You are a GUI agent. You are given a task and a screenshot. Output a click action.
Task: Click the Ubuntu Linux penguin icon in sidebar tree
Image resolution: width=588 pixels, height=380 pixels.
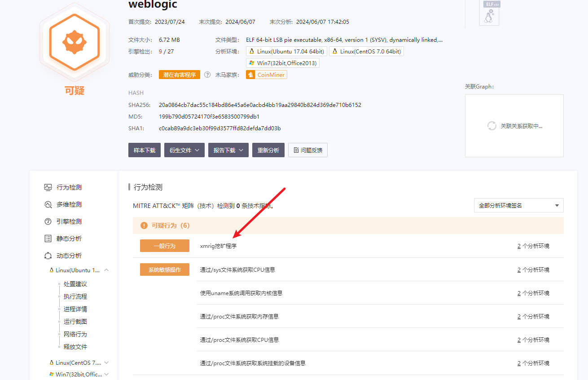(x=52, y=270)
